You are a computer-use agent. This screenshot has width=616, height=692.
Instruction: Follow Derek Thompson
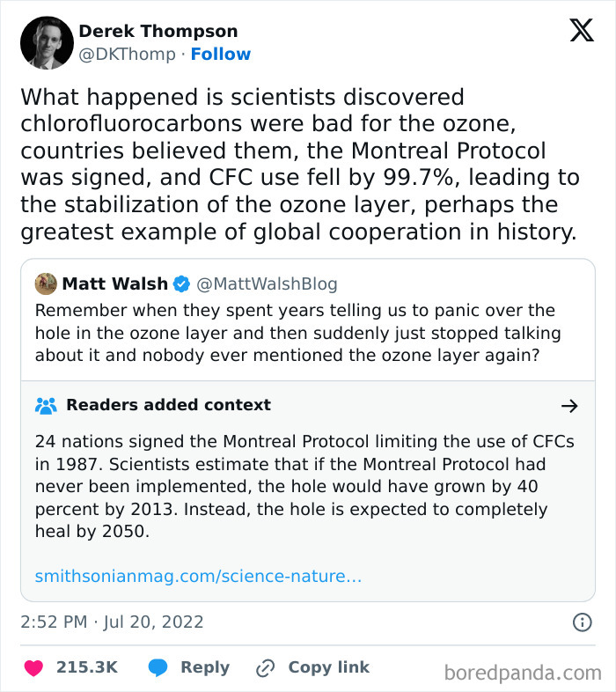[x=221, y=54]
